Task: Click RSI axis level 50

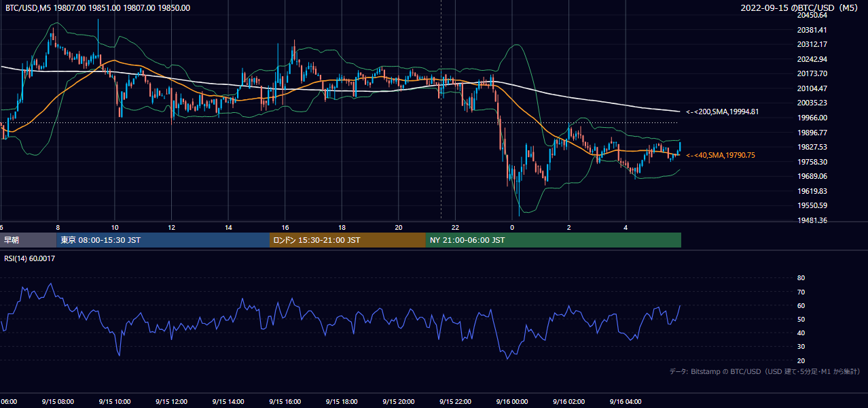Action: [x=801, y=319]
